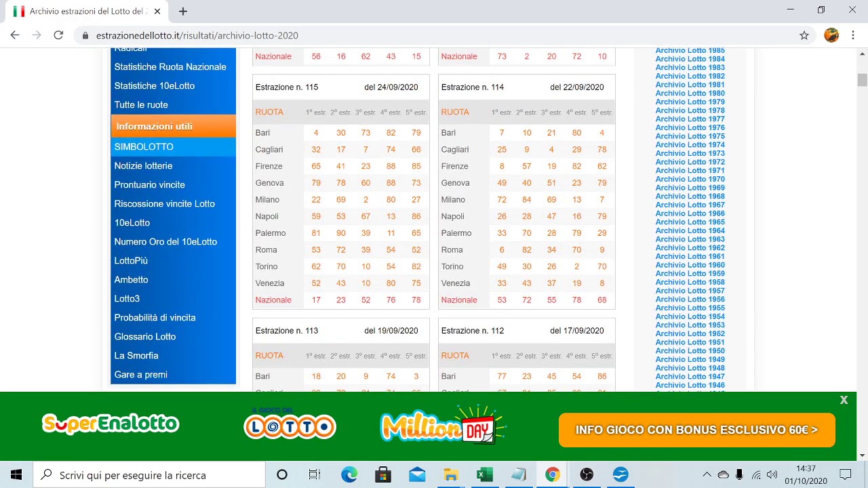
Task: Click INFO GIOCO CON BONUS button
Action: (x=696, y=430)
